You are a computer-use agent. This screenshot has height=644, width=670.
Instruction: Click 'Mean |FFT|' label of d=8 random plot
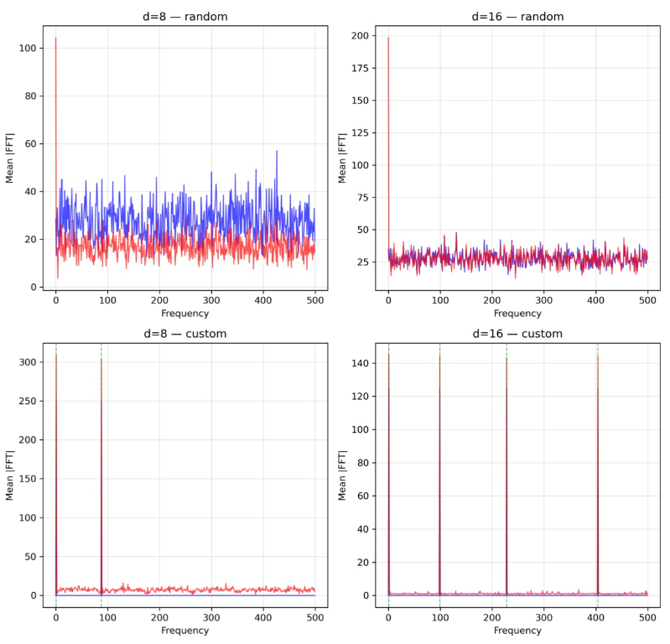click(x=9, y=158)
